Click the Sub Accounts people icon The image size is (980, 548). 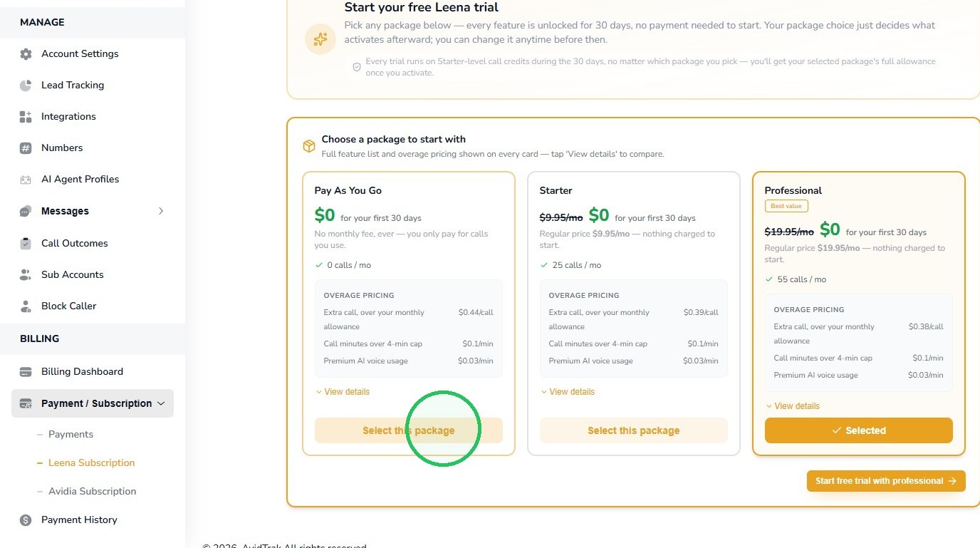pos(26,274)
